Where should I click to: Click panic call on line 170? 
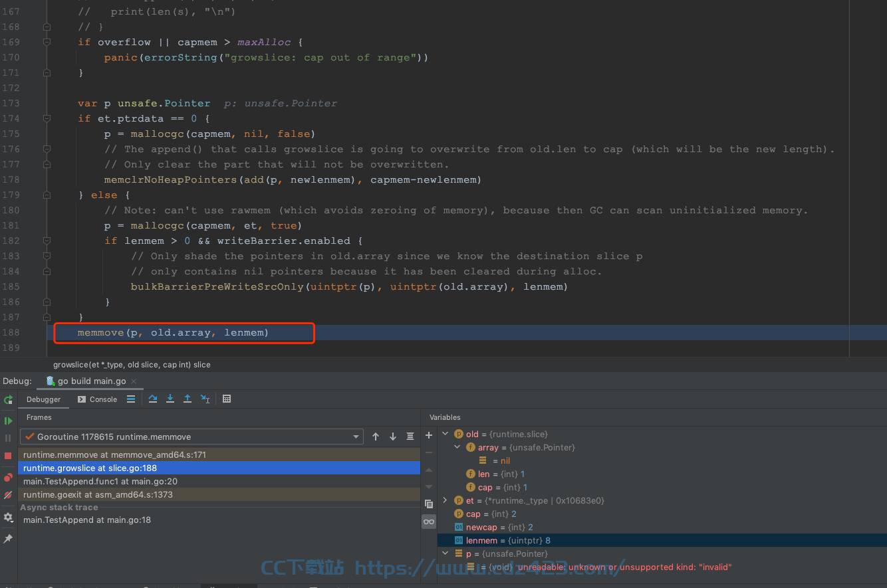[120, 57]
